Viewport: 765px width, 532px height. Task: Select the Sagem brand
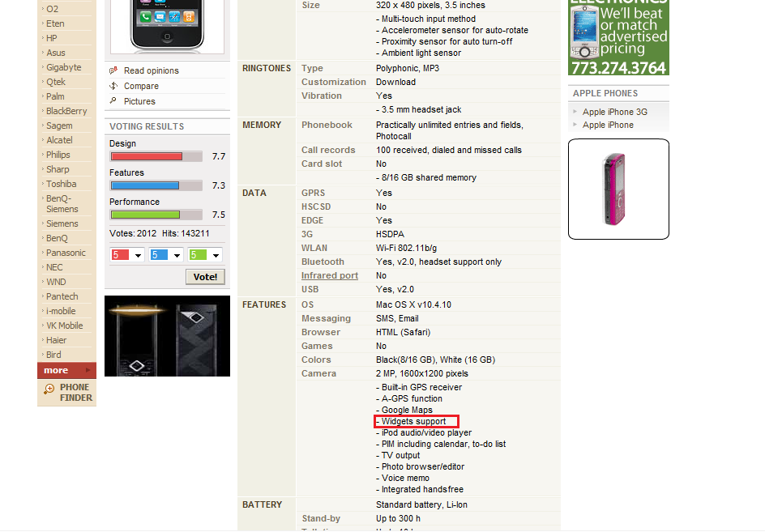point(59,126)
